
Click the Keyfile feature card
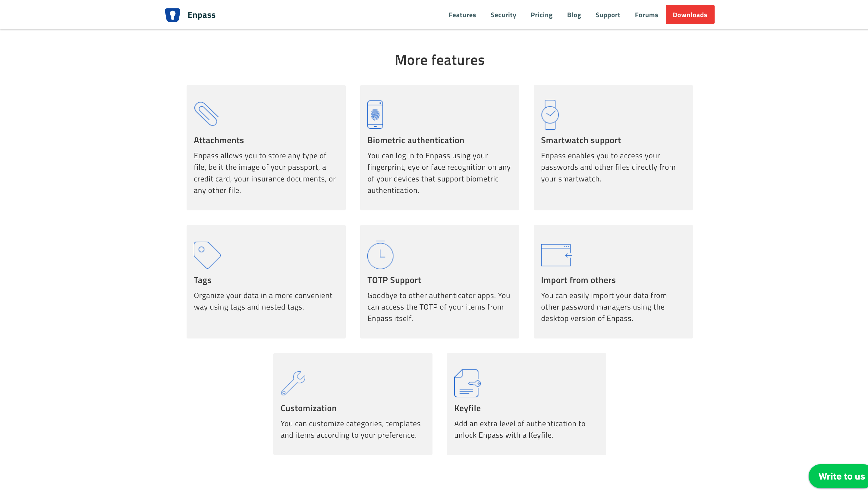[x=526, y=404]
